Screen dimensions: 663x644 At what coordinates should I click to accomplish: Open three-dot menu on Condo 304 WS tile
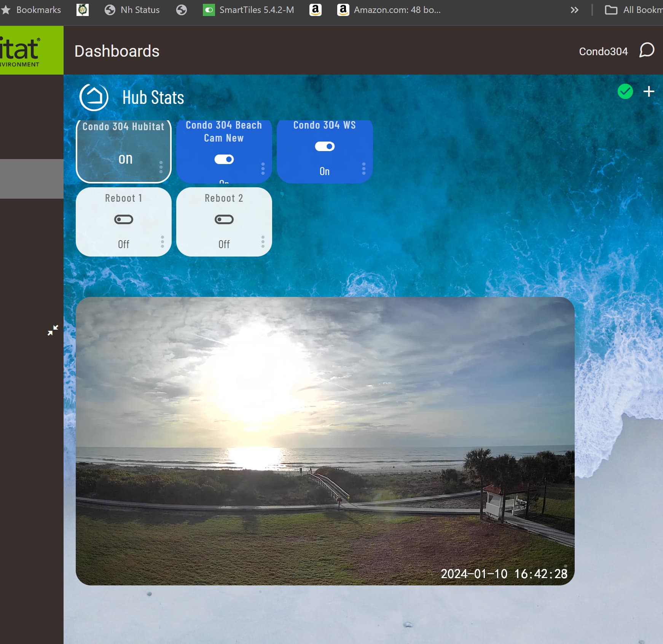[363, 168]
